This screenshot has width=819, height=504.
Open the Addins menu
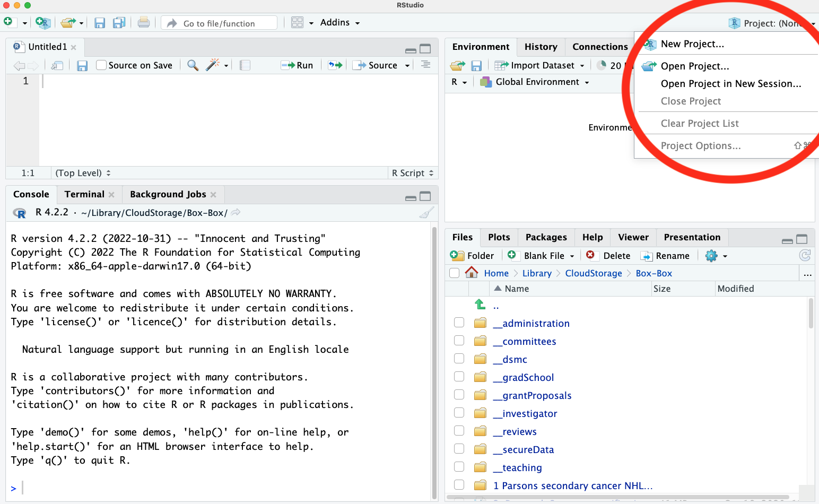340,23
